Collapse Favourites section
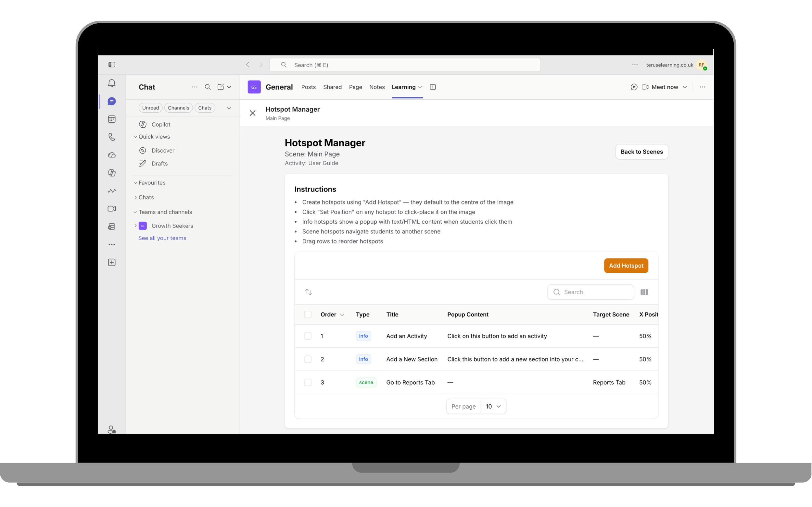 click(135, 182)
